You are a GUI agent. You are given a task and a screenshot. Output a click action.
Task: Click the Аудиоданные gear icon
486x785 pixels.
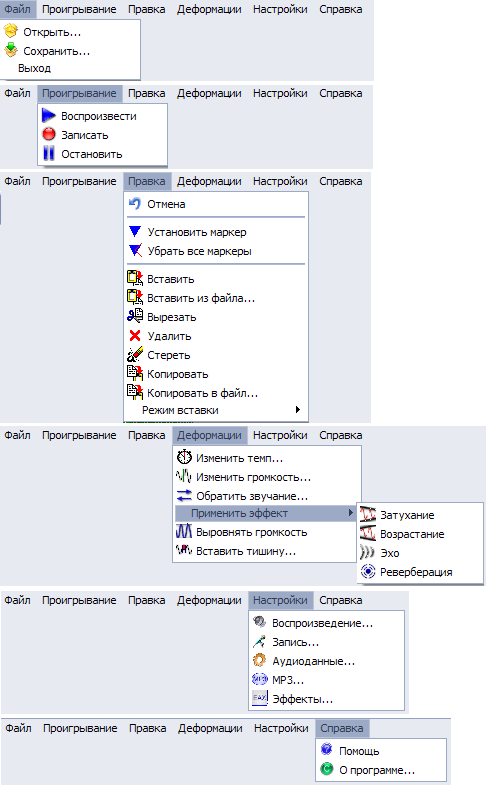tap(259, 660)
